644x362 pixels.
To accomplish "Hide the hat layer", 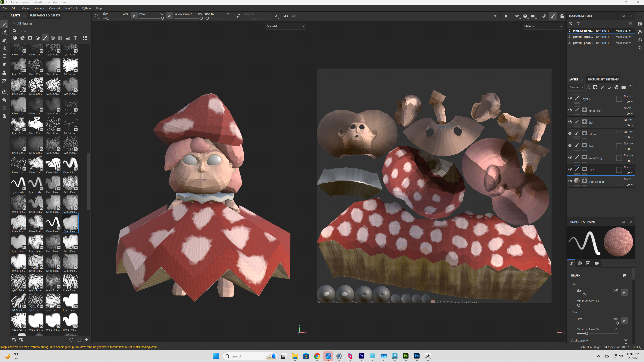I will (x=570, y=122).
